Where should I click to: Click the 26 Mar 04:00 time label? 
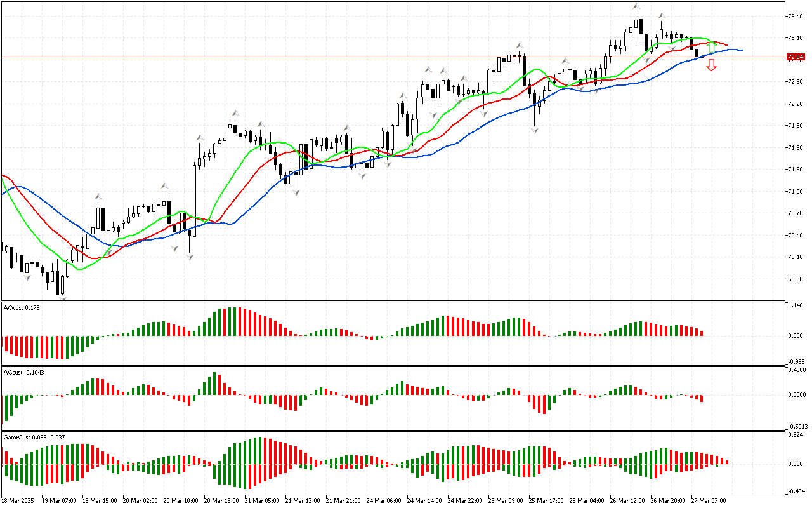587,501
